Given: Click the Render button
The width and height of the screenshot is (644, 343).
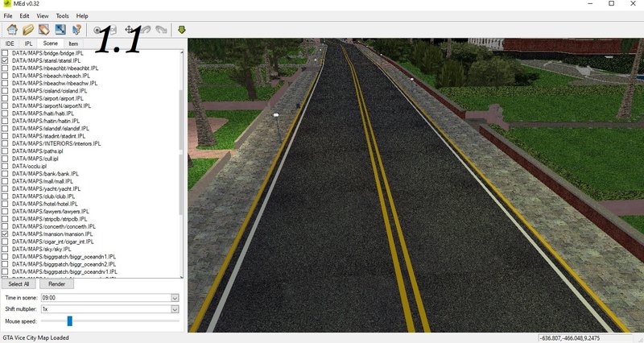Looking at the screenshot, I should (x=56, y=284).
